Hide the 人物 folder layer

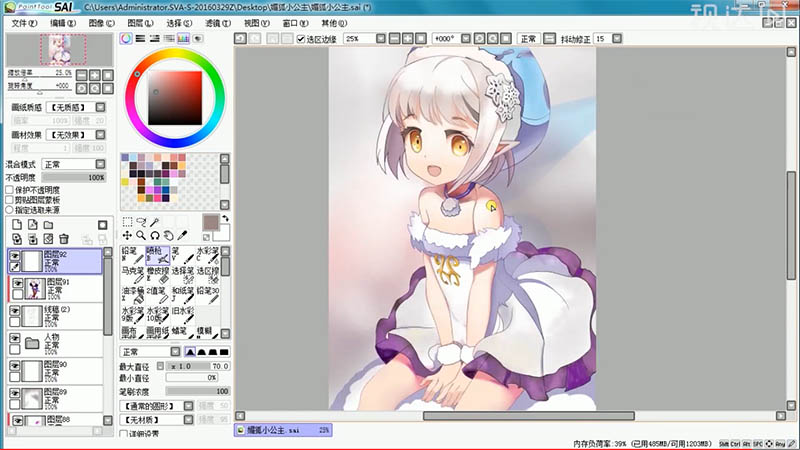coord(15,338)
